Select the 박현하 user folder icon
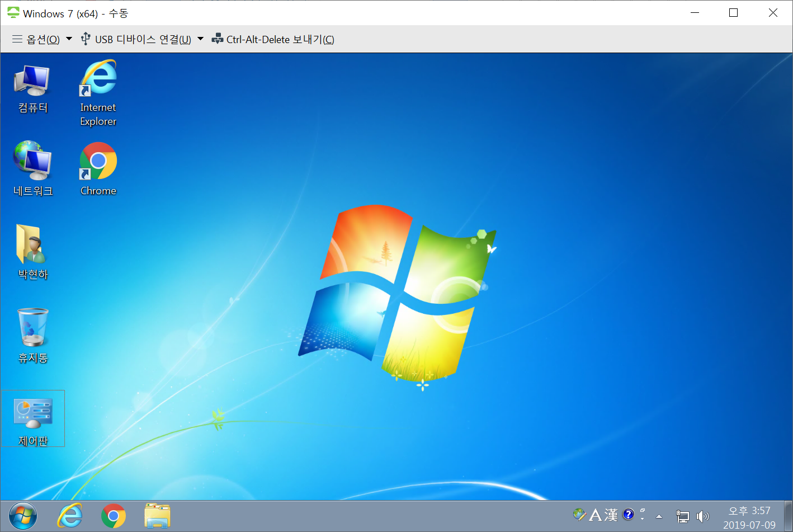793x532 pixels. pos(32,252)
